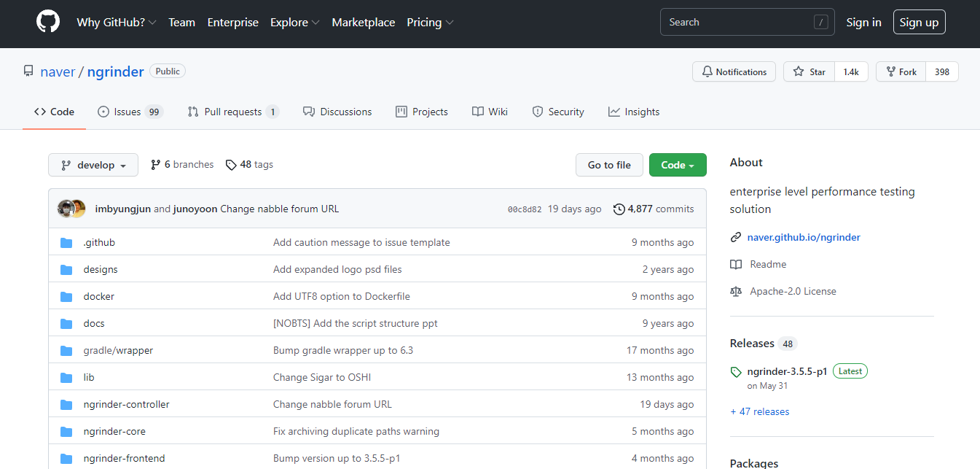Viewport: 980px width, 469px height.
Task: Open the junoyoon author link
Action: tap(195, 209)
